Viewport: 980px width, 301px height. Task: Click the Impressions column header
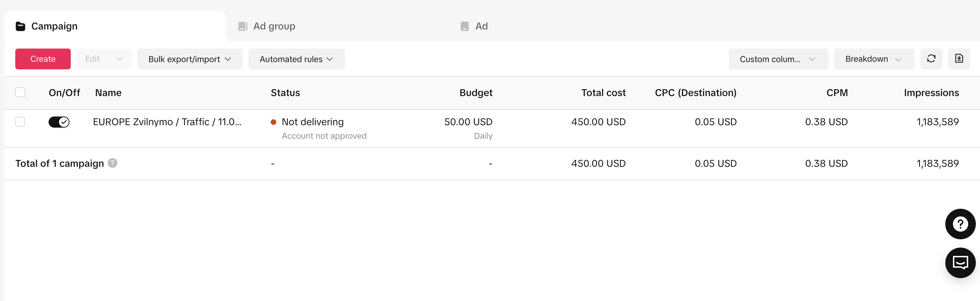(x=931, y=93)
